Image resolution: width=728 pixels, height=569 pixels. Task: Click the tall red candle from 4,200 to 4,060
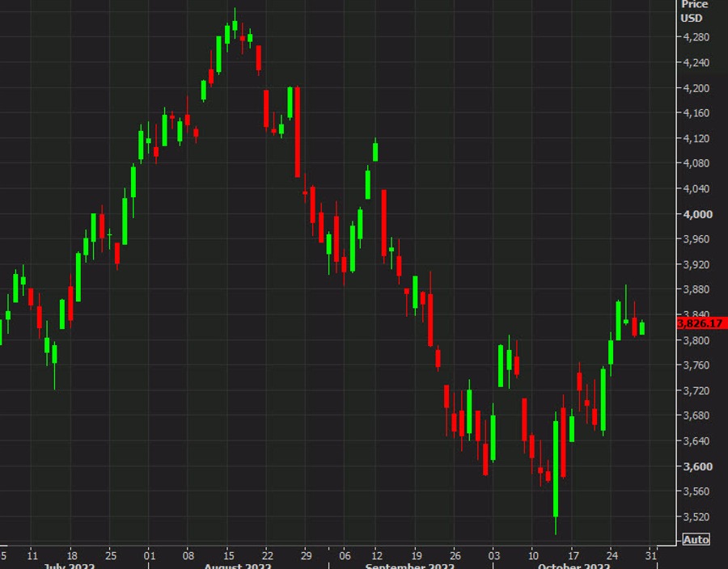[298, 133]
